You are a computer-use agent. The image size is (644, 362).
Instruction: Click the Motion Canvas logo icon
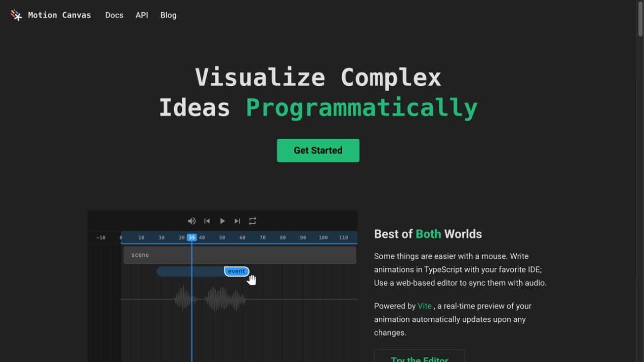[x=16, y=15]
